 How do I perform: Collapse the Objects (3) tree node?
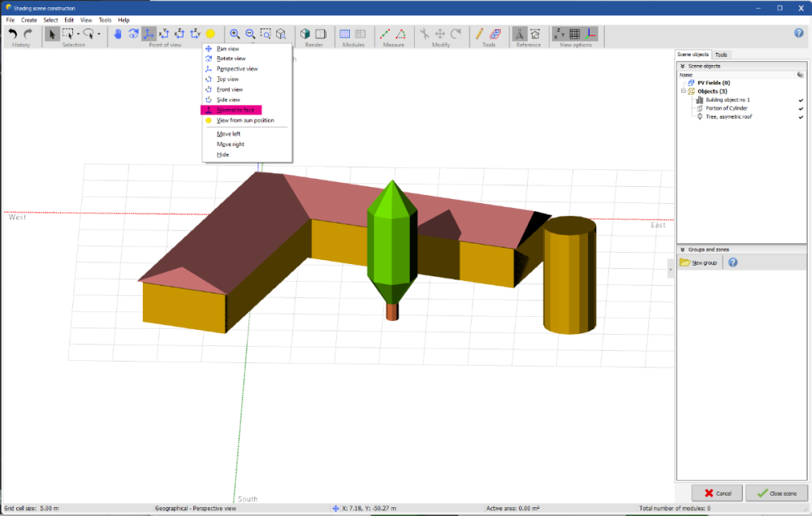pyautogui.click(x=684, y=91)
